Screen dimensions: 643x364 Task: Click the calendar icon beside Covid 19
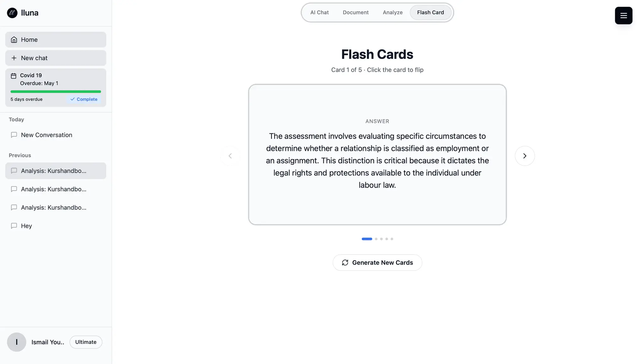(14, 76)
